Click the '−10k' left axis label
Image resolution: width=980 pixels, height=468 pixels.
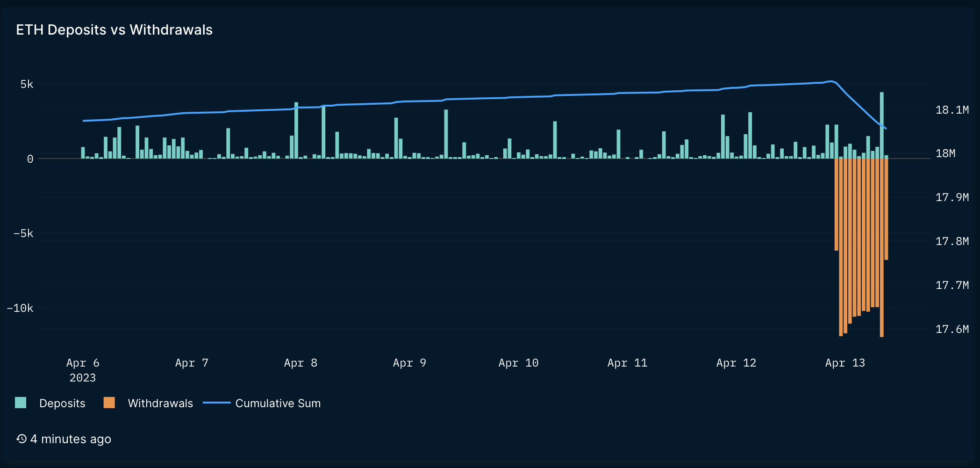click(20, 308)
